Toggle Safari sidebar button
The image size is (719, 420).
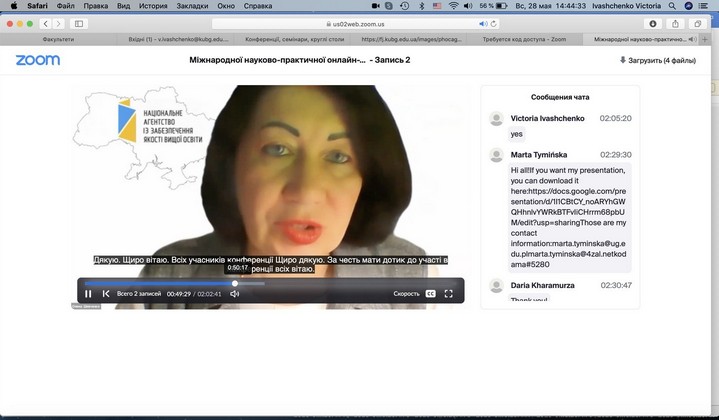[x=80, y=23]
